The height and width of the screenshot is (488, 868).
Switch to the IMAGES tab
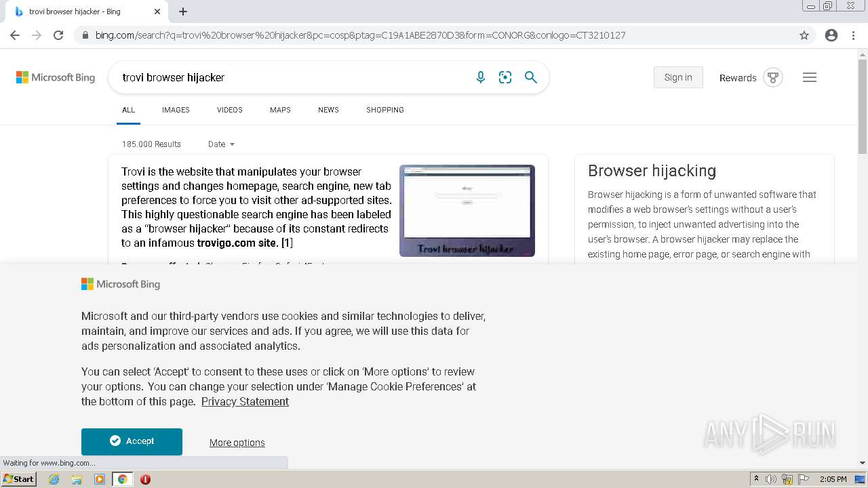tap(176, 110)
